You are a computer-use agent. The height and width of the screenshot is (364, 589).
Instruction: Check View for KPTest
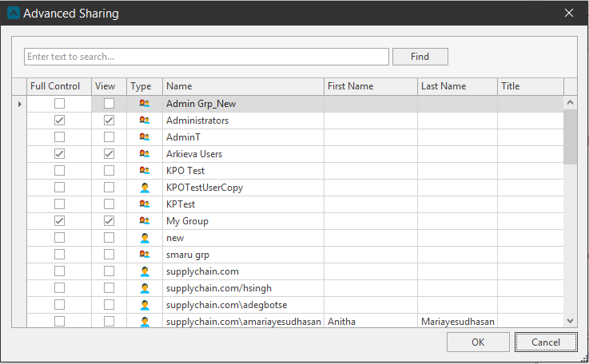pyautogui.click(x=109, y=204)
